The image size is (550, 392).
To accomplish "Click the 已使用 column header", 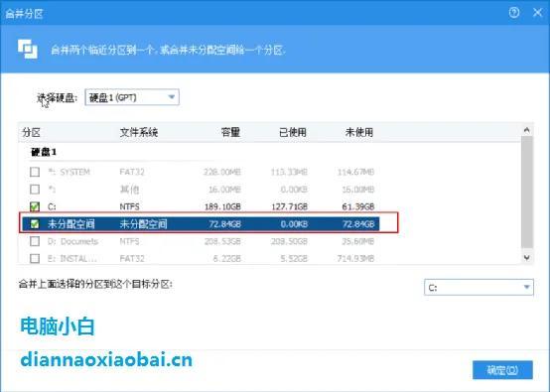I will pos(293,133).
